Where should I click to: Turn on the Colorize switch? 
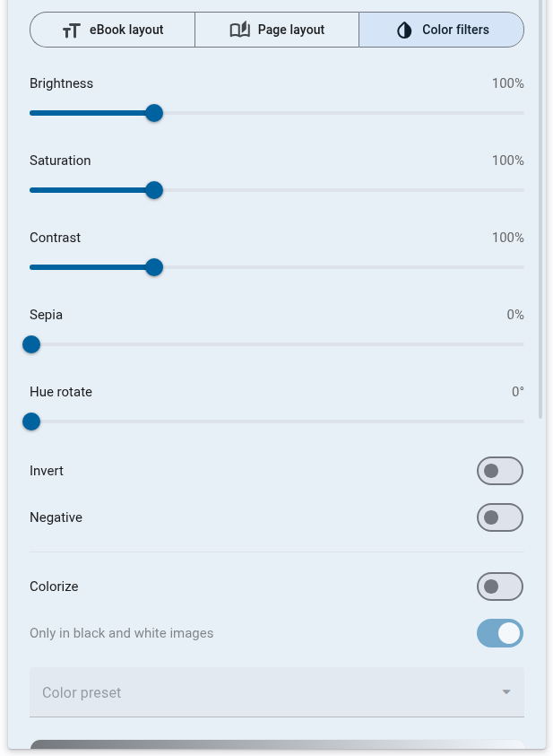[x=499, y=587]
